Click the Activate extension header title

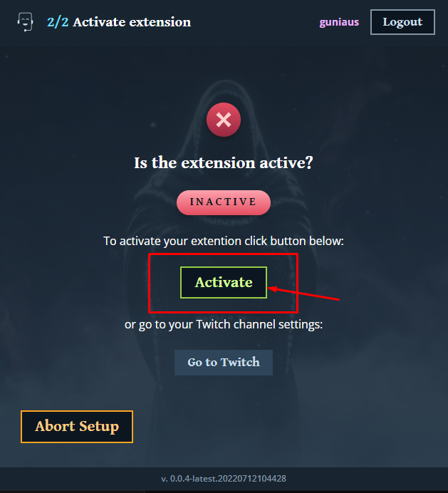point(132,22)
